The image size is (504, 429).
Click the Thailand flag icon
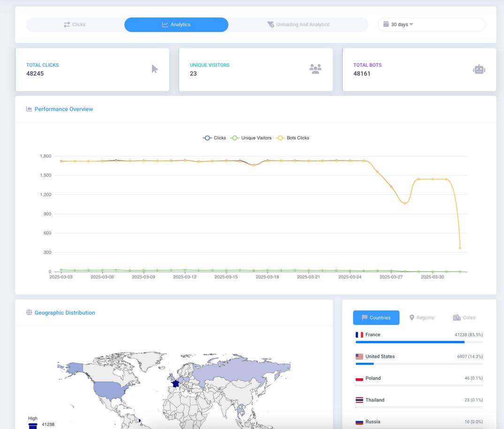pos(359,400)
